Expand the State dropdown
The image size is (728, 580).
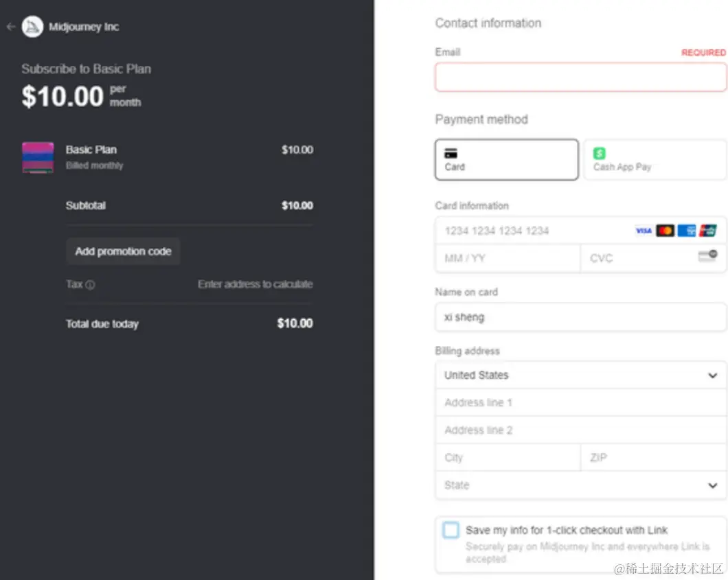[x=580, y=485]
